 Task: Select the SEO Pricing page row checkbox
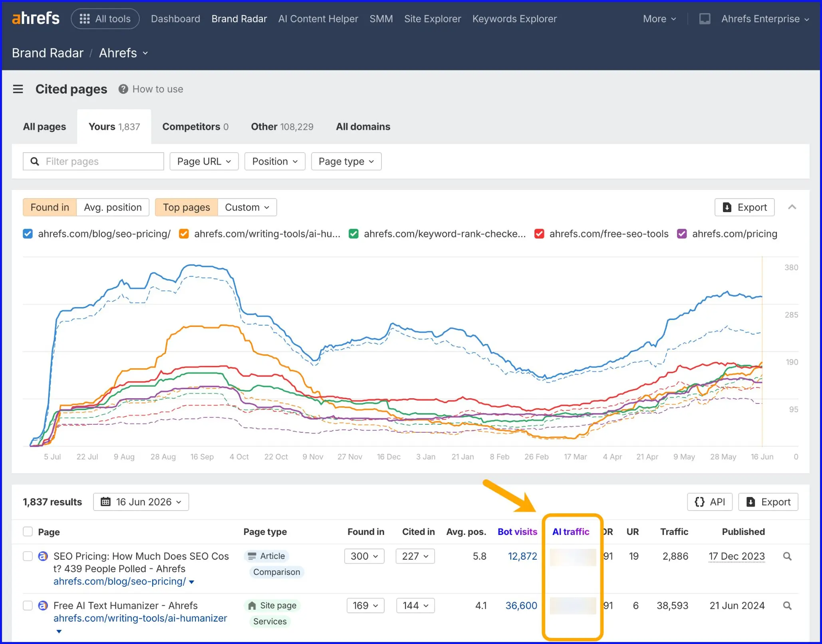(28, 556)
